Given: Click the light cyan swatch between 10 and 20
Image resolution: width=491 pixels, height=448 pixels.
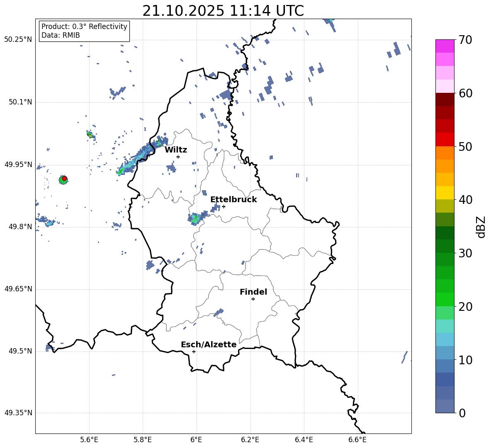Looking at the screenshot, I should pos(445,326).
